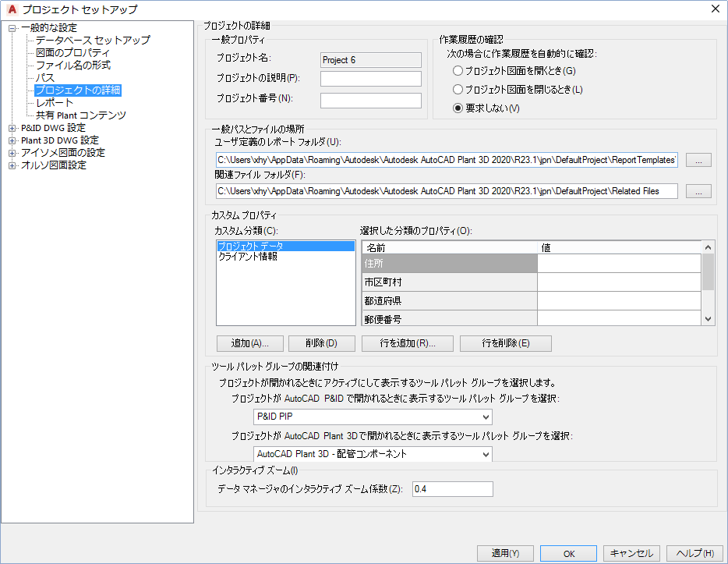Select データベース セットアップ in the tree
728x564 pixels.
93,41
